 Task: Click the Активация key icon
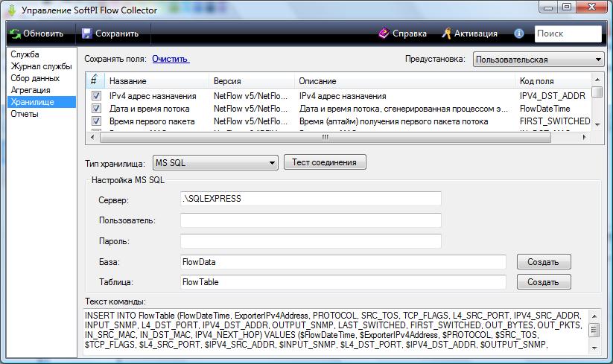[x=446, y=33]
